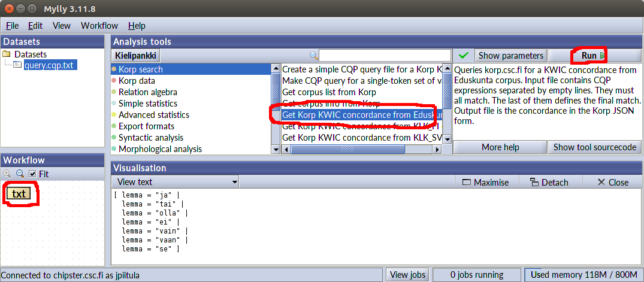The image size is (644, 282).
Task: Click the tool search magnifier icon
Action: [x=313, y=56]
